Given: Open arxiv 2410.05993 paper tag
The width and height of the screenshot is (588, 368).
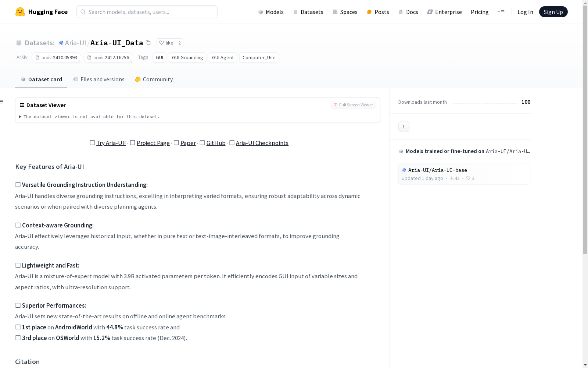Looking at the screenshot, I should click(56, 57).
